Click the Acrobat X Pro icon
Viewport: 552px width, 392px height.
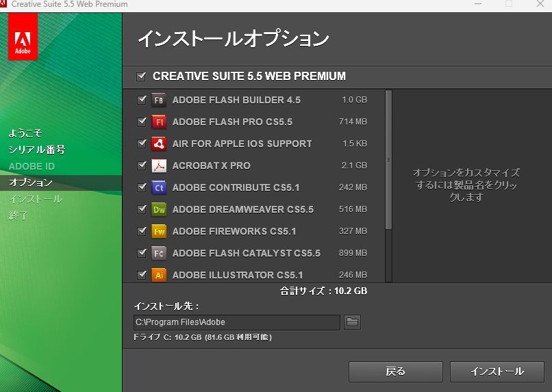(159, 166)
